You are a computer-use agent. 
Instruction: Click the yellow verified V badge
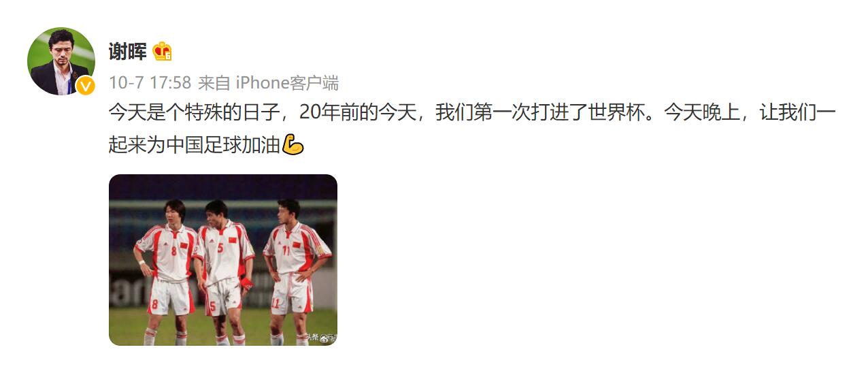pyautogui.click(x=85, y=85)
